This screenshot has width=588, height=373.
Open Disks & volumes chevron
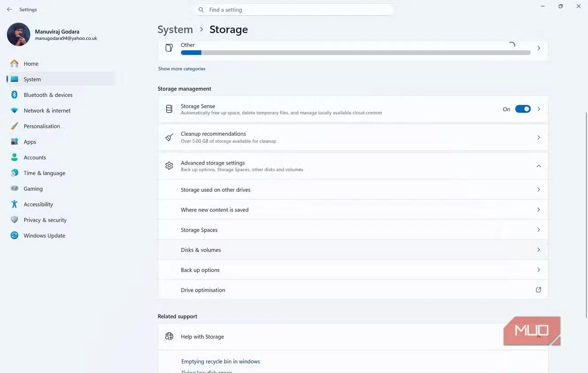(x=538, y=250)
